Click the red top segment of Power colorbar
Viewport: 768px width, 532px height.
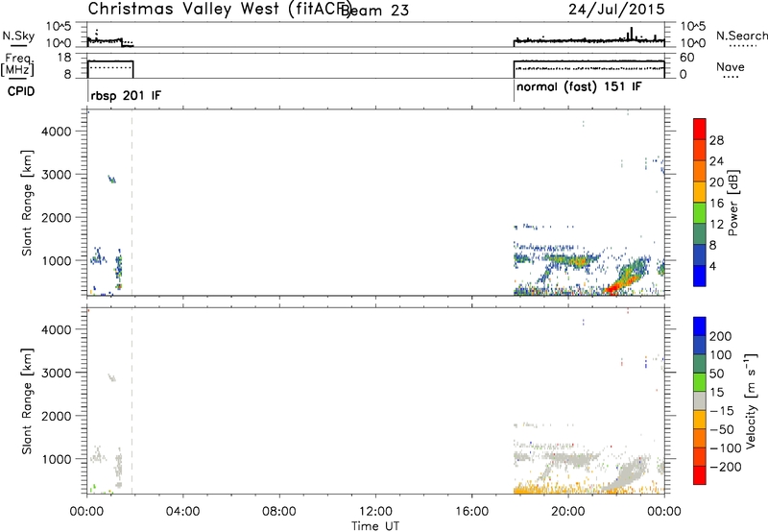pos(700,130)
